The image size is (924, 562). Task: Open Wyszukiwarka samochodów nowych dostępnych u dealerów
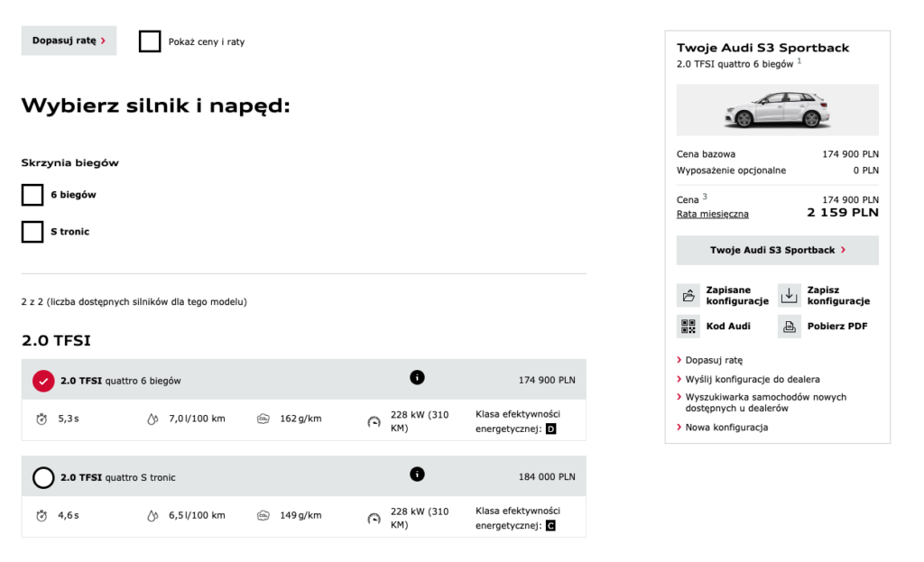[x=765, y=402]
